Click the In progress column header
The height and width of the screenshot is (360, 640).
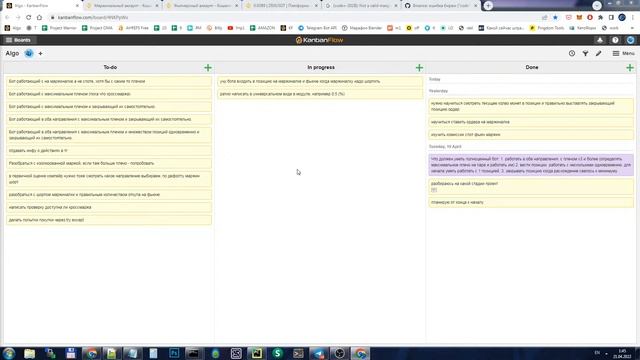tap(321, 67)
